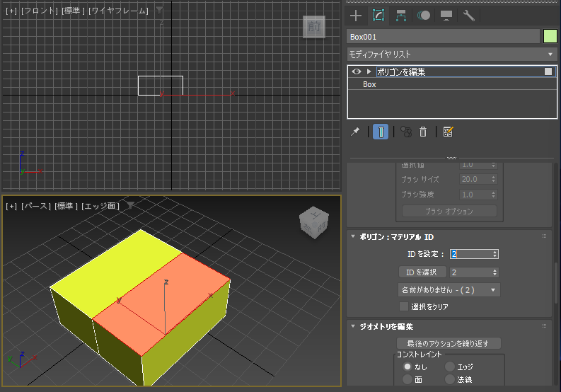
Task: Click the trash Remove Modifier icon
Action: point(423,132)
